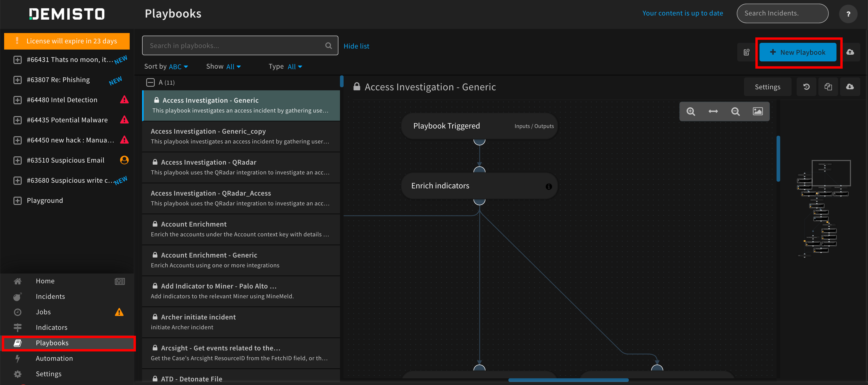Go to the Automation section
Viewport: 868px width, 385px height.
(54, 358)
